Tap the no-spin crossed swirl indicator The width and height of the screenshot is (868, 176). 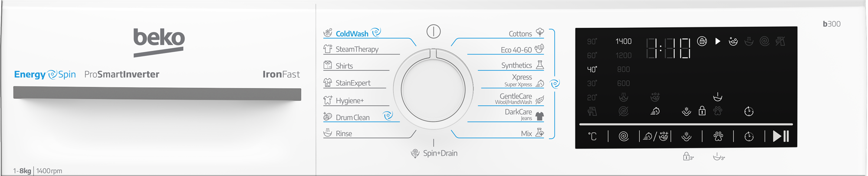pos(624,112)
